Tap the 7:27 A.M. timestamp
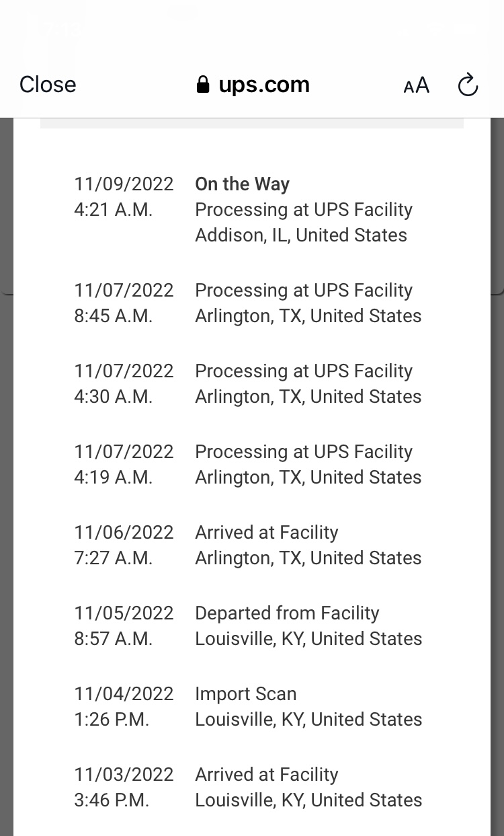The height and width of the screenshot is (836, 504). pyautogui.click(x=113, y=558)
